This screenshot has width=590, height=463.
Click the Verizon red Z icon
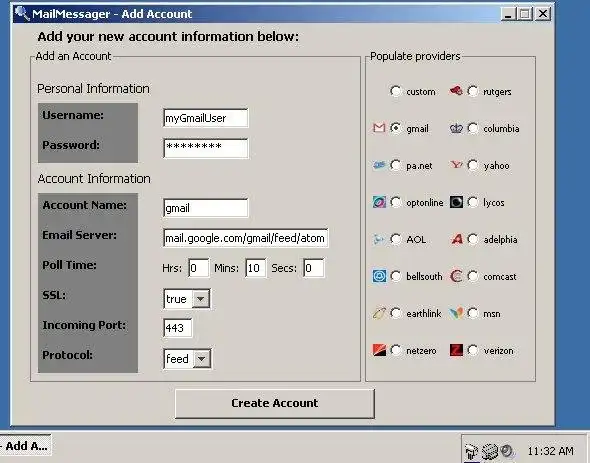[456, 350]
